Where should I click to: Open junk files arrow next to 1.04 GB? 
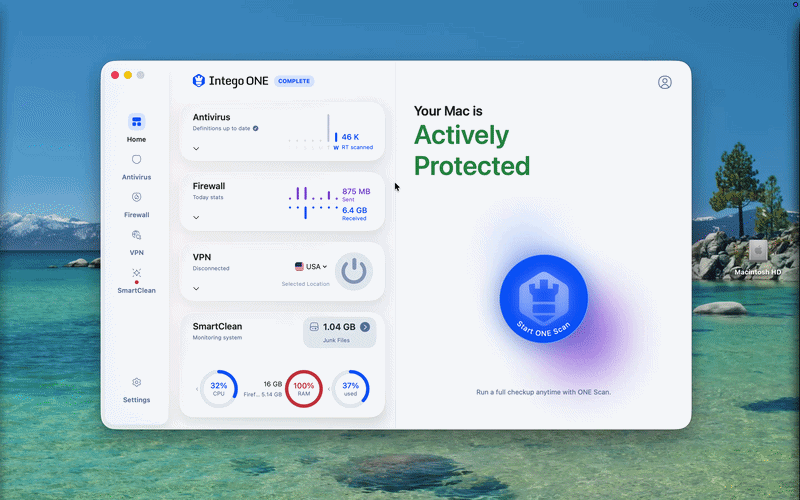[x=365, y=327]
